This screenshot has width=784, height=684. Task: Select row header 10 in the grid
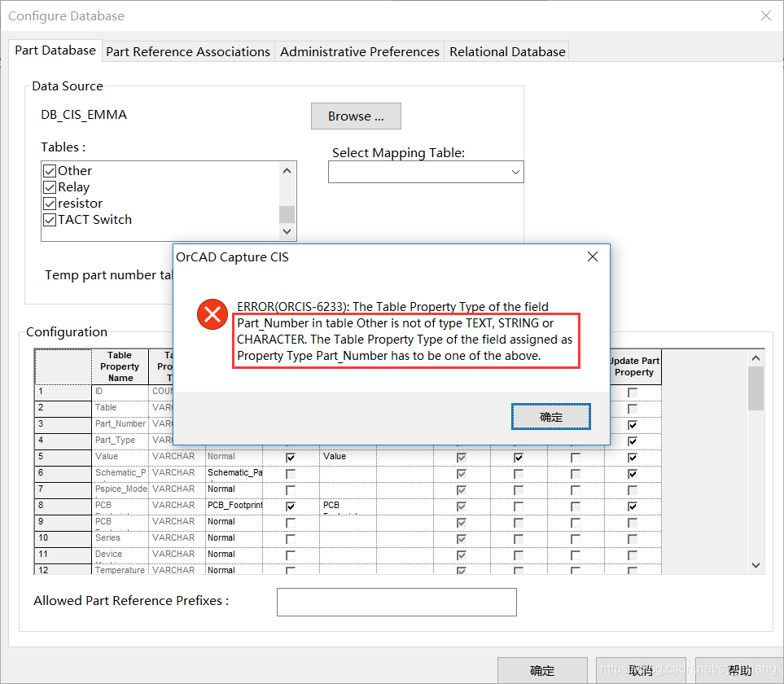click(63, 539)
